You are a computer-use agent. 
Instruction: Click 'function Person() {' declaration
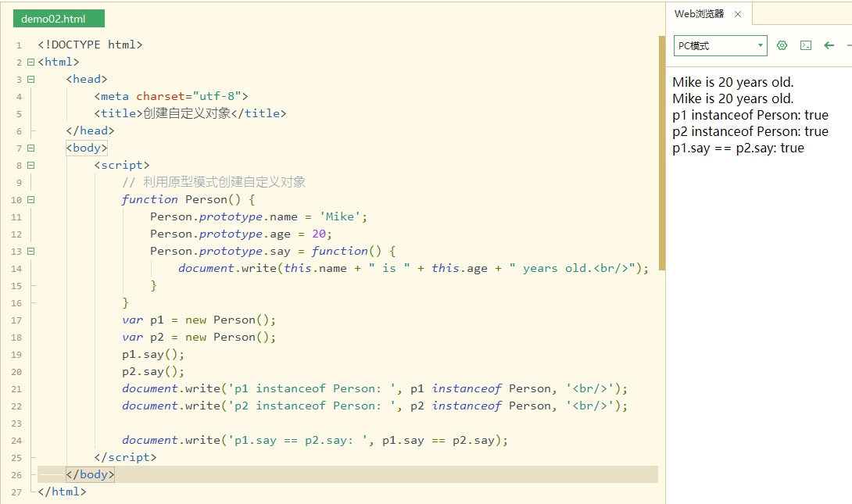(188, 199)
